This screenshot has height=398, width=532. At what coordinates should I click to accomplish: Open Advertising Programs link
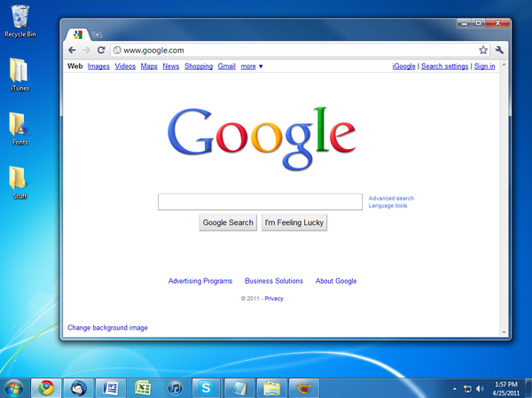(200, 281)
